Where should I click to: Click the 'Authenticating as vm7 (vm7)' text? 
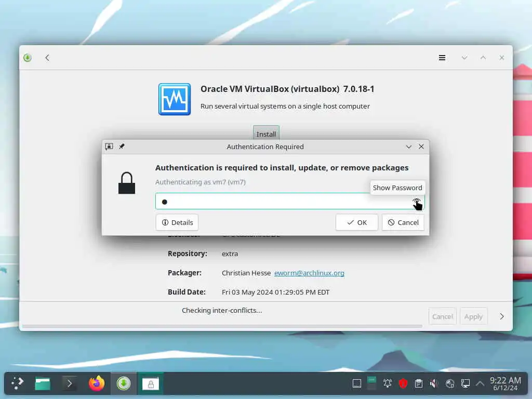pyautogui.click(x=200, y=182)
